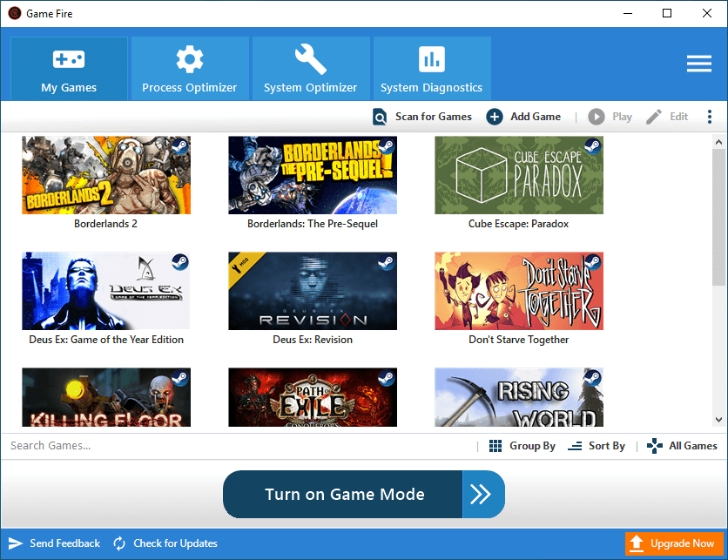Click the Steam badge on Deus Ex: Game of the Year
The width and height of the screenshot is (728, 560).
180,262
